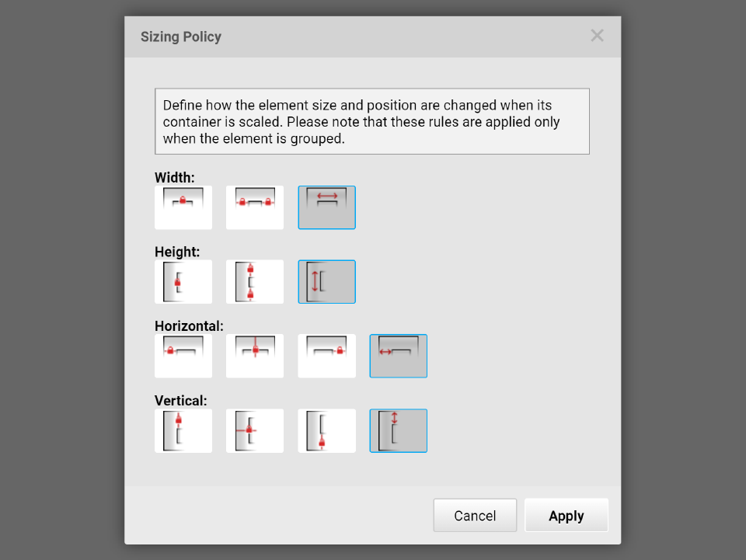This screenshot has height=560, width=746.
Task: Apply the sizing policy settings
Action: (566, 516)
